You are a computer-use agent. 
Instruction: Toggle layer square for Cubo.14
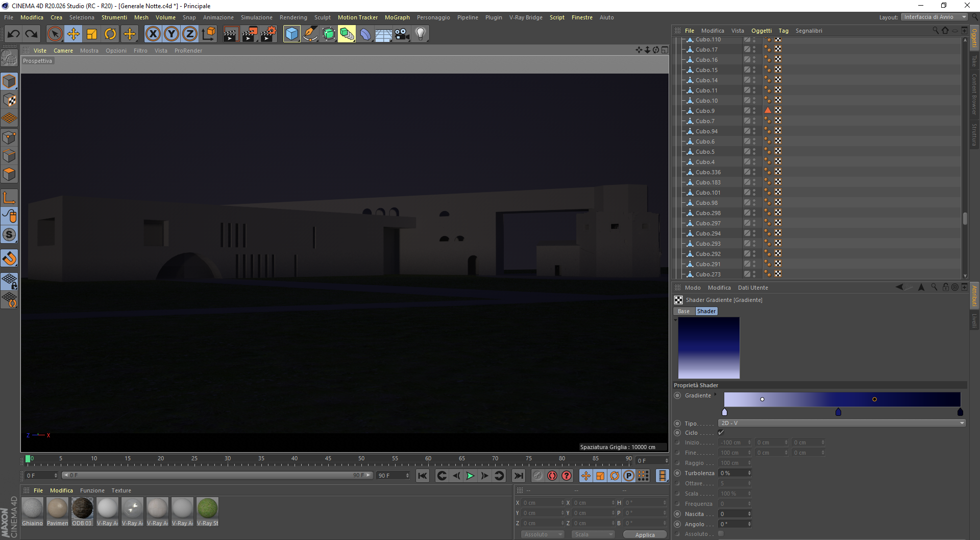point(747,80)
